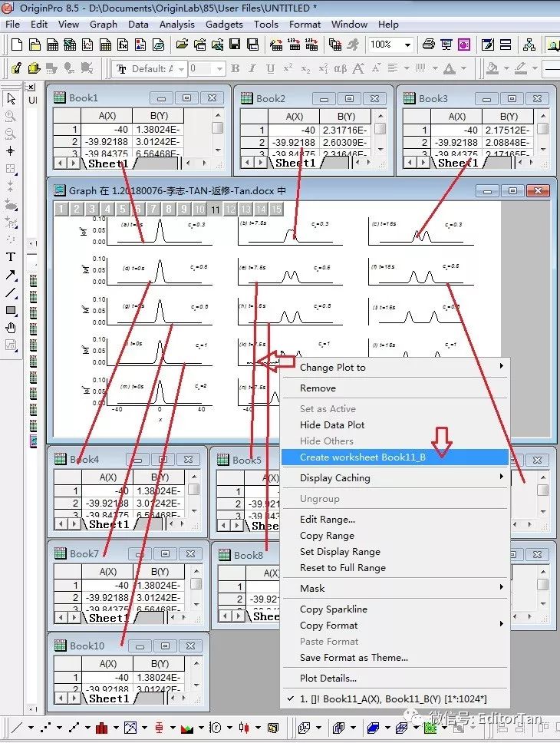Select the Line drawing tool
Viewport: 560px width, 743px height.
click(11, 292)
